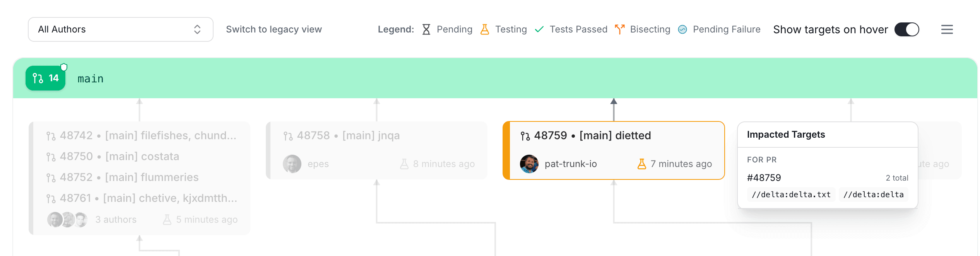Screen dimensions: 980x256
Task: Toggle Show targets on hover switch
Action: coord(906,29)
